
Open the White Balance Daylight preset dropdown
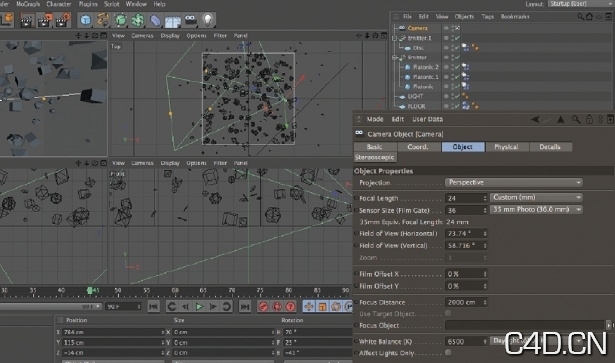(536, 341)
